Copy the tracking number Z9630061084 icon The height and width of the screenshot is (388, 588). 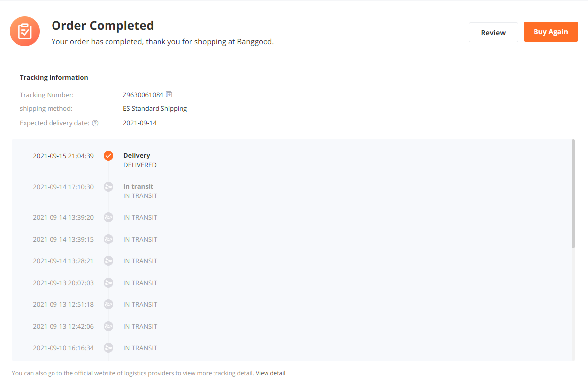(169, 95)
